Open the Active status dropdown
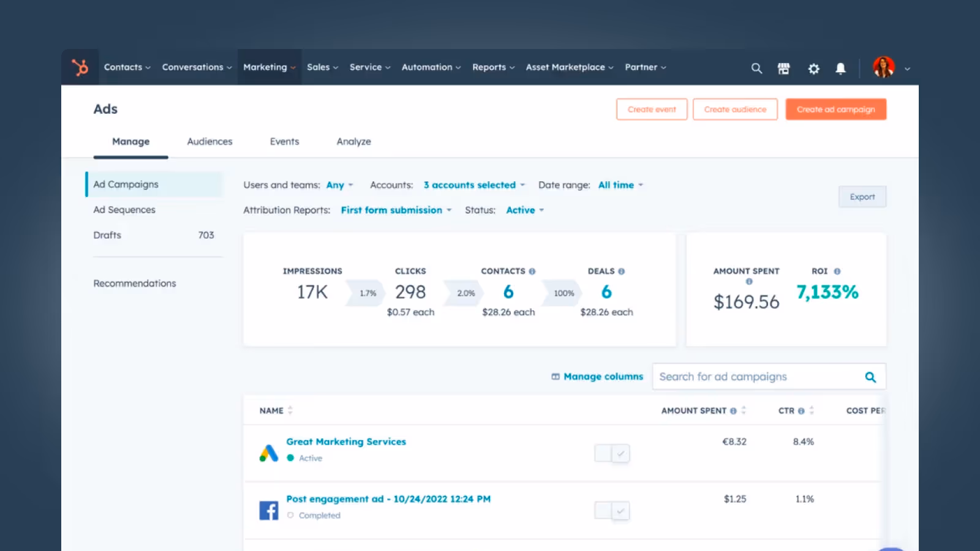 pos(525,210)
